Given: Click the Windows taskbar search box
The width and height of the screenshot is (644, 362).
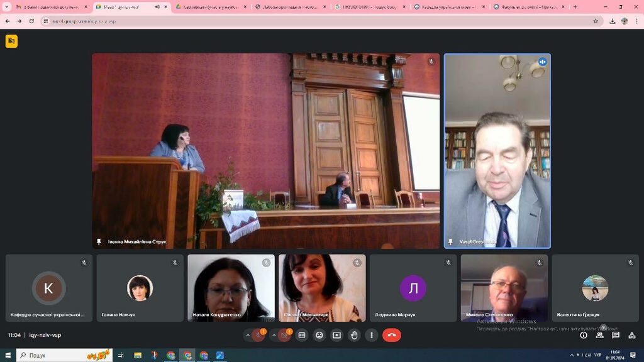Looking at the screenshot, I should (x=63, y=355).
